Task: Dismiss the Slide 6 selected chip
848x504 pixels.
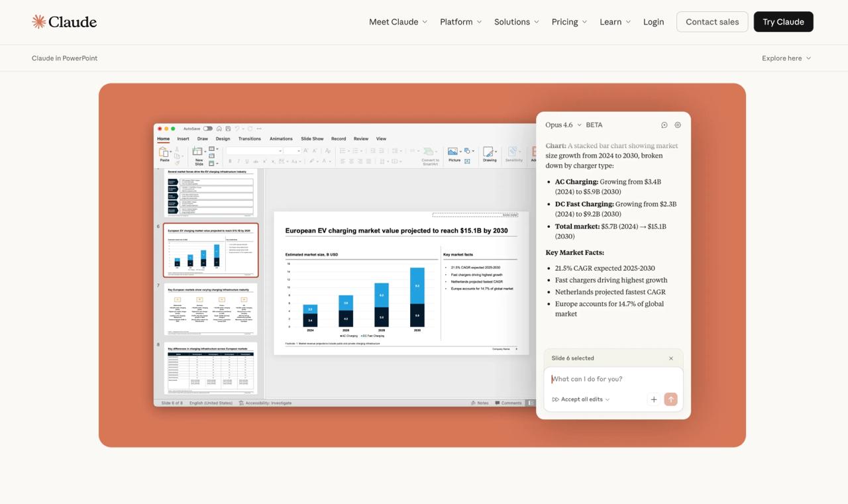Action: coord(671,358)
